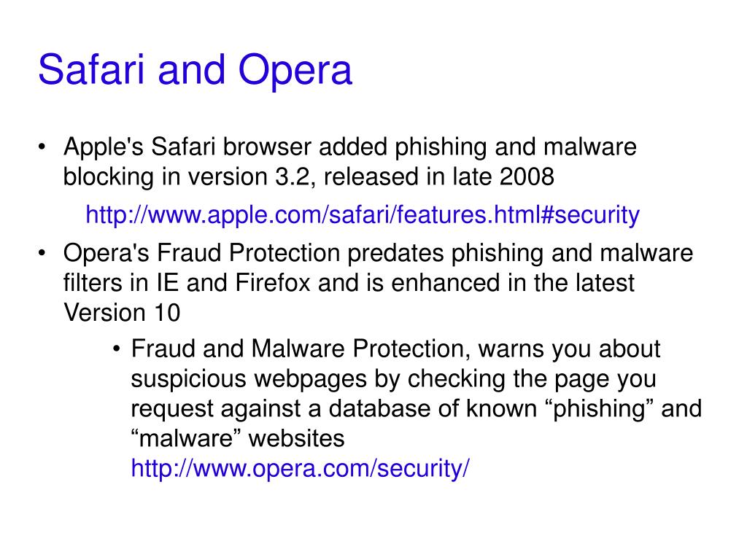This screenshot has width=747, height=560.
Task: Click the line 'suspicious webpages by checking the page you'
Action: click(x=393, y=379)
